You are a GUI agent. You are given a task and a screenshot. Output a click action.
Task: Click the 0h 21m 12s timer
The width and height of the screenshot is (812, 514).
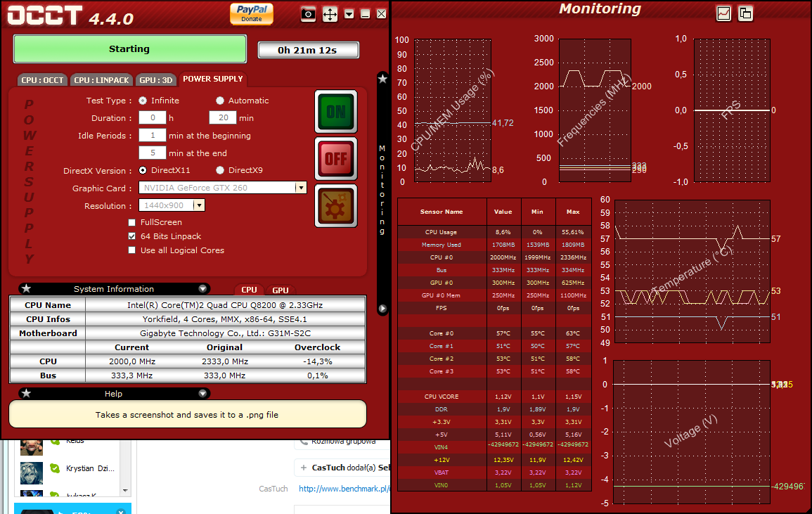[308, 50]
